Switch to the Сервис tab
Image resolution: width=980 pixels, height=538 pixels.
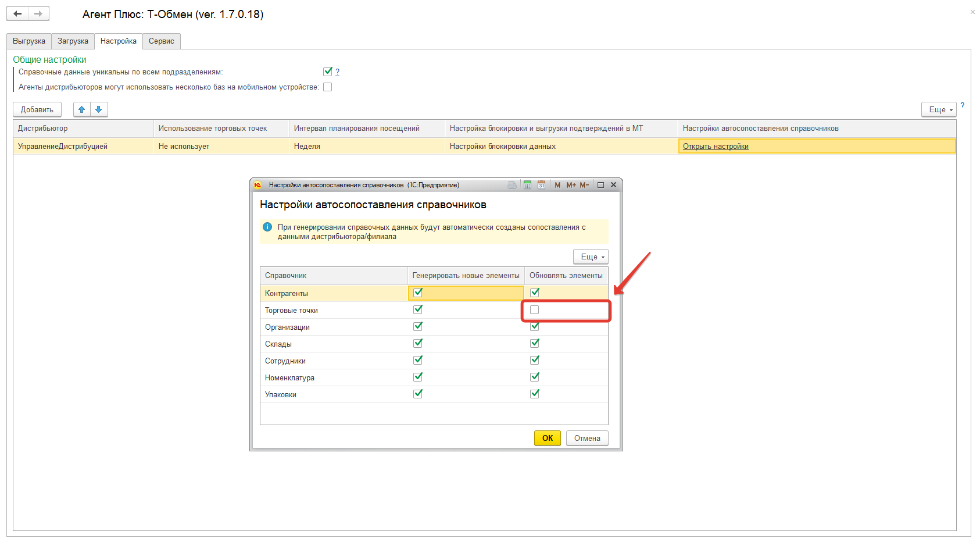tap(162, 41)
